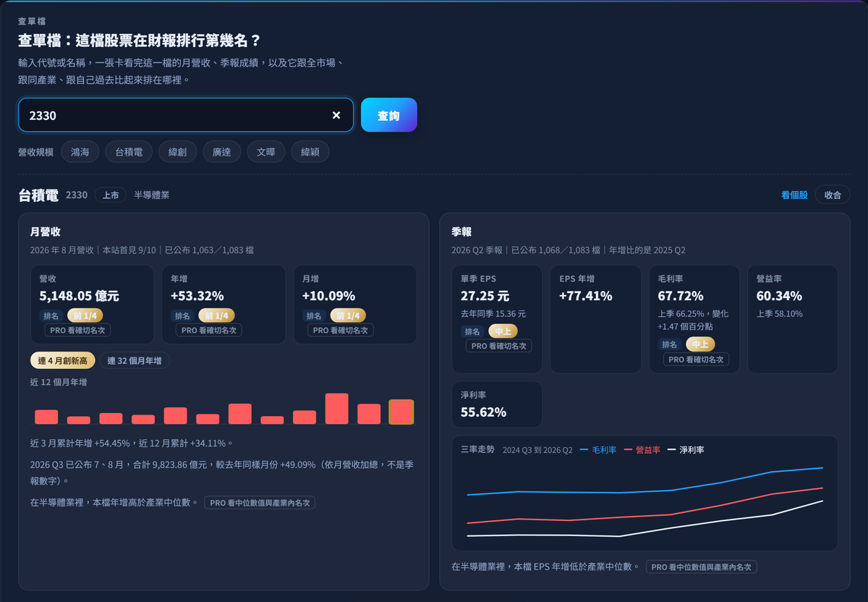
Task: Click the 前 1/4 rank badge under 年增
Action: tap(216, 315)
